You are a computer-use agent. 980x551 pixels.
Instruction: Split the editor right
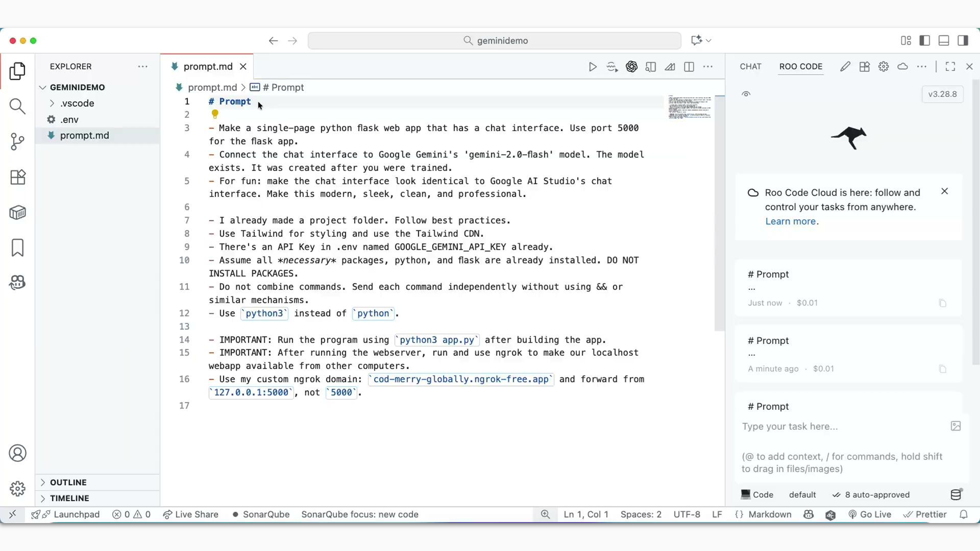[x=689, y=67]
